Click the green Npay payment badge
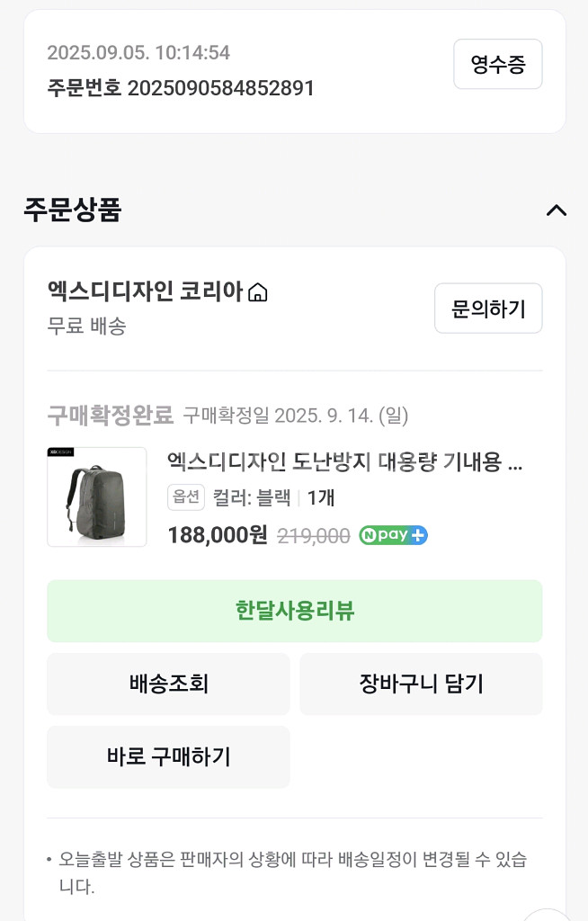Image resolution: width=588 pixels, height=921 pixels. click(x=393, y=535)
